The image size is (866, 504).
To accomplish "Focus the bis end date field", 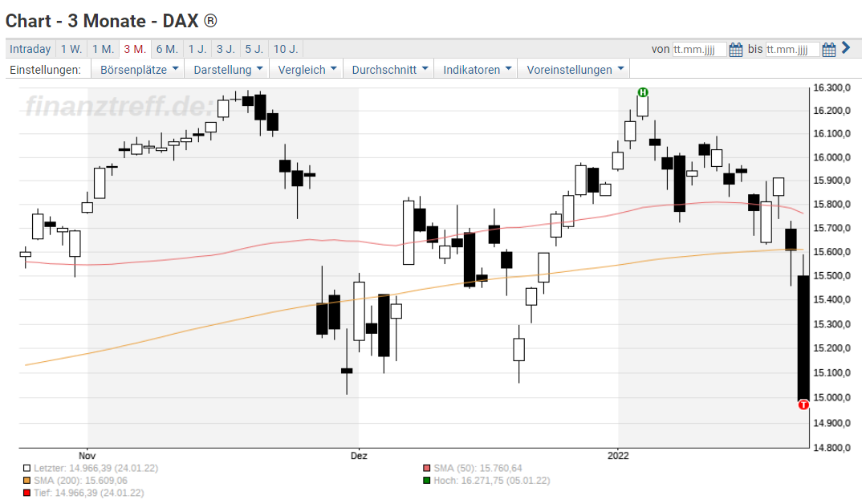I will pos(792,50).
